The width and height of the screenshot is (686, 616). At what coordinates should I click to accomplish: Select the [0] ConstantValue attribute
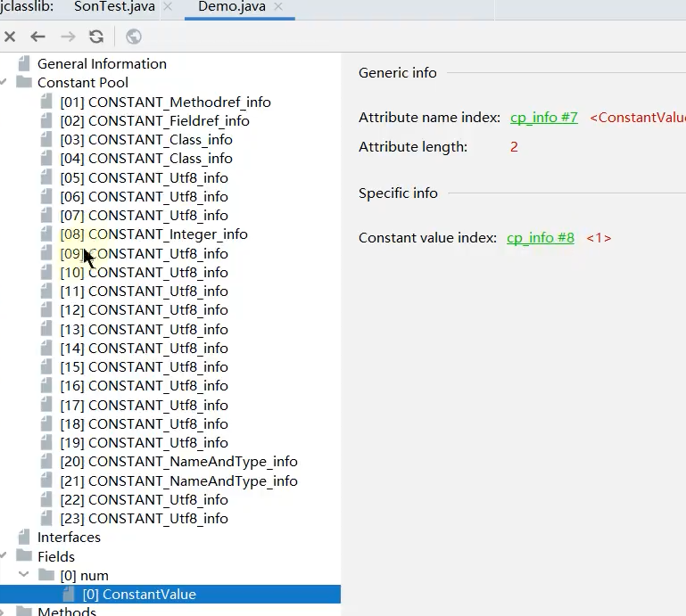139,595
